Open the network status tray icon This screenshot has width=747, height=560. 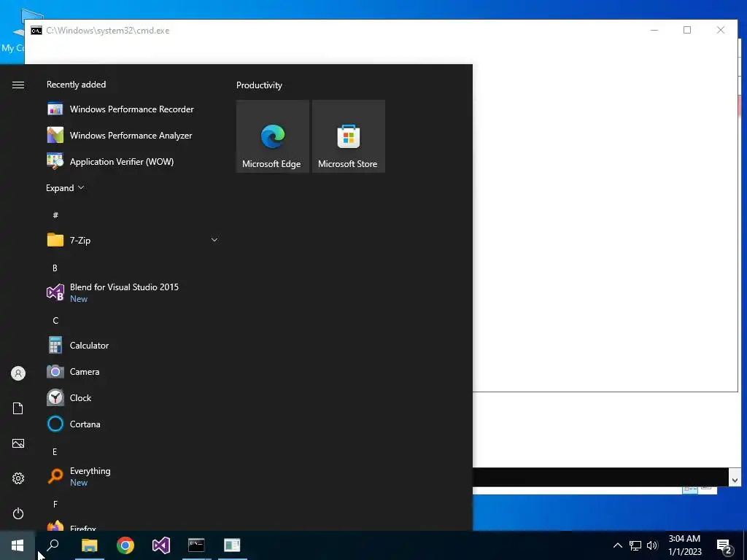pos(635,545)
